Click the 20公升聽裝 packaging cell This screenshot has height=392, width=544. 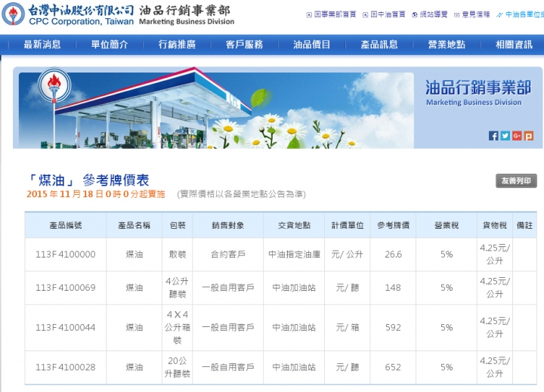tap(178, 367)
